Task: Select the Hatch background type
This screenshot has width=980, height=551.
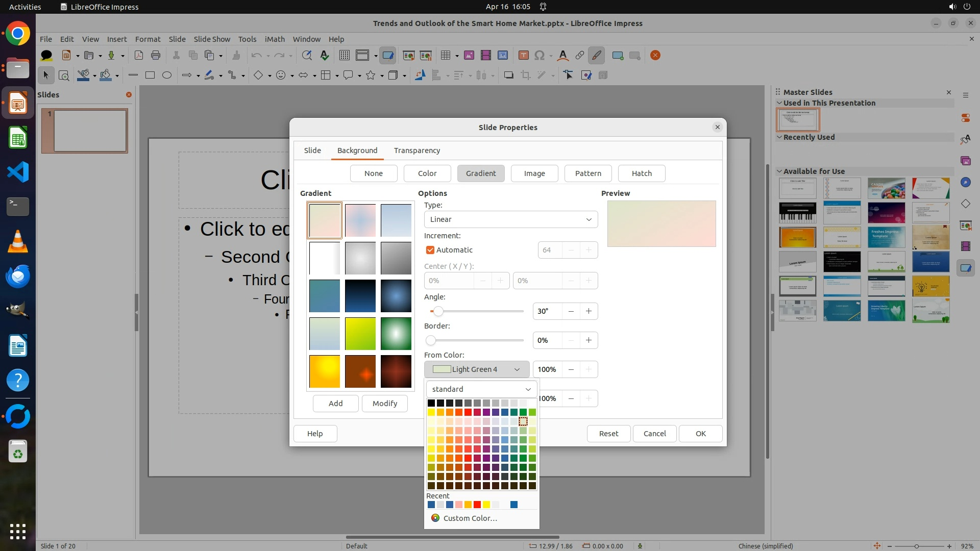Action: tap(642, 173)
